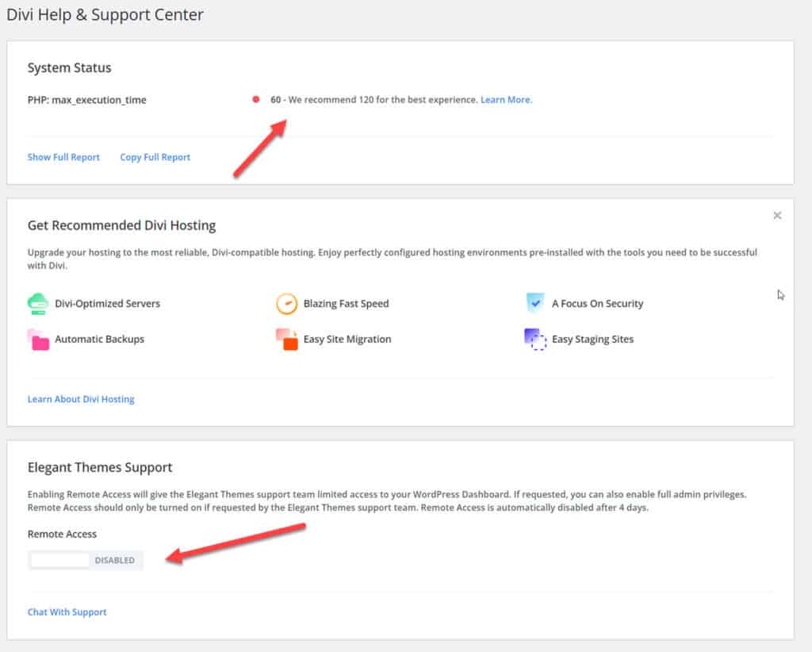
Task: Enable the Remote Access toggle
Action: pyautogui.click(x=86, y=560)
